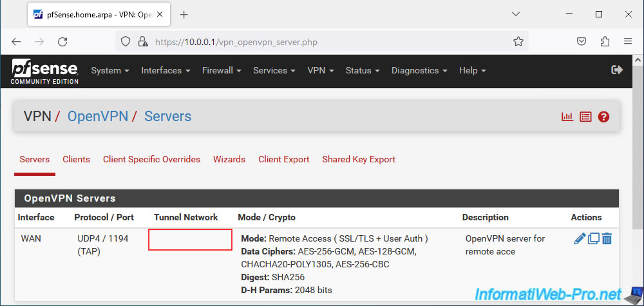Open the related log entries icon

[585, 117]
